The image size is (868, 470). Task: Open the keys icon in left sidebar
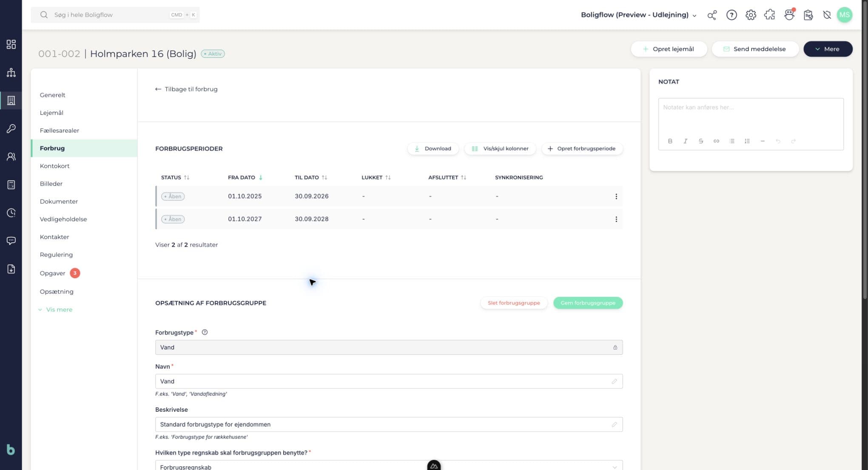point(11,128)
